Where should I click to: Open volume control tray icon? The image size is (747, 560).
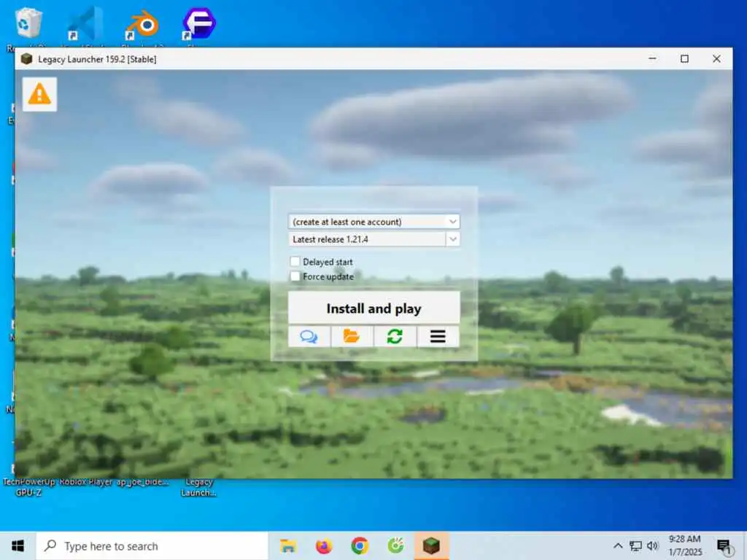(x=653, y=545)
